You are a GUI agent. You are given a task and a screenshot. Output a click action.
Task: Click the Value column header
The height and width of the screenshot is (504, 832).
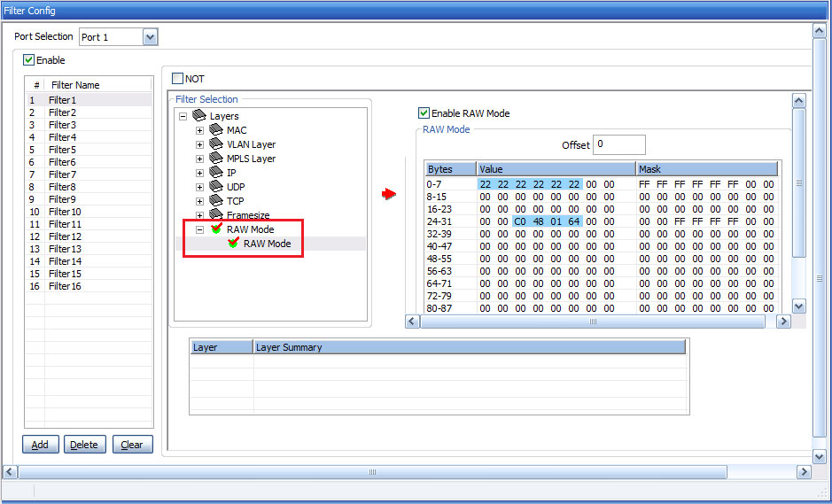556,169
